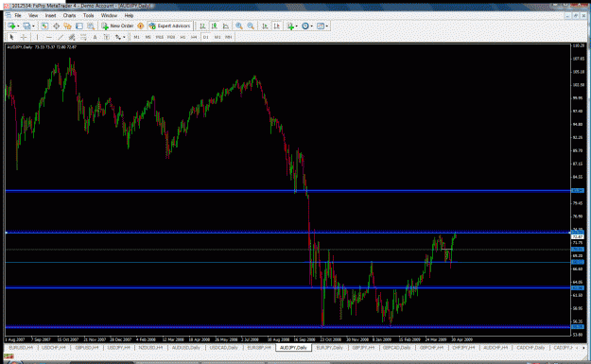Screen dimensions: 591x364
Task: Click the New Chart icon
Action: 11,26
